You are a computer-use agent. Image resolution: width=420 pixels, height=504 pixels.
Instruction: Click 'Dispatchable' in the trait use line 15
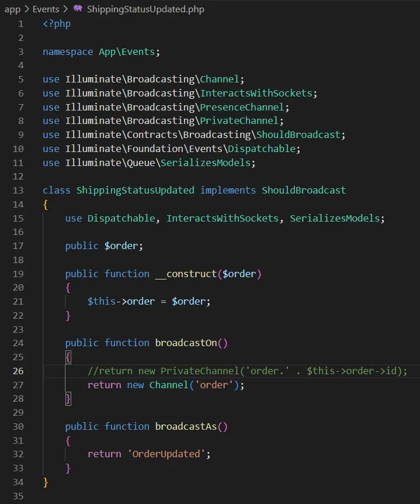(x=121, y=218)
